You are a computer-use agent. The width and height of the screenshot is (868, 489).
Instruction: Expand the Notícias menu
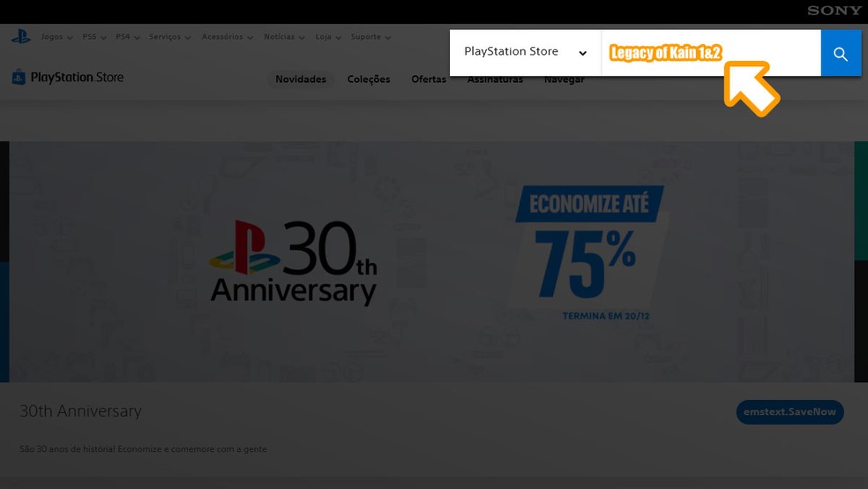point(284,37)
